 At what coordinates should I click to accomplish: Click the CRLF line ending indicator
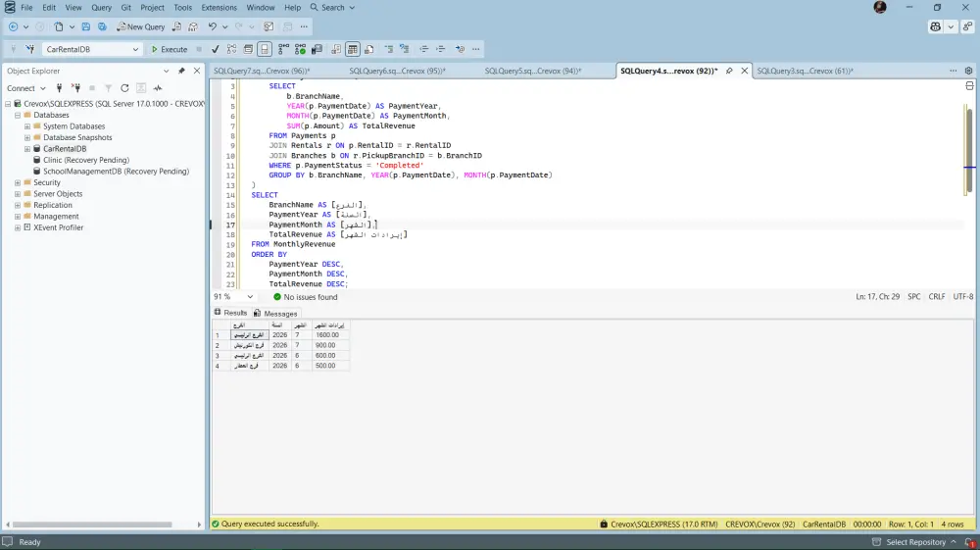tap(936, 297)
